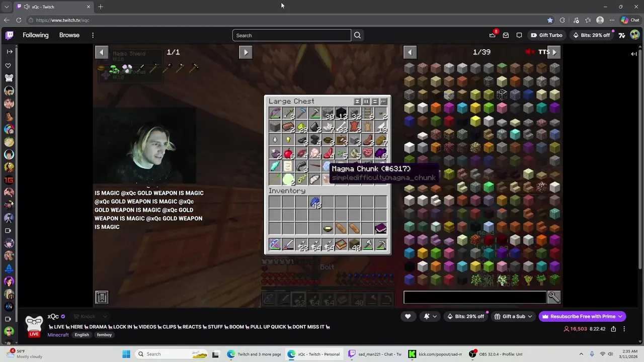Expand the Resubscribe options arrow
The width and height of the screenshot is (644, 362).
click(620, 316)
